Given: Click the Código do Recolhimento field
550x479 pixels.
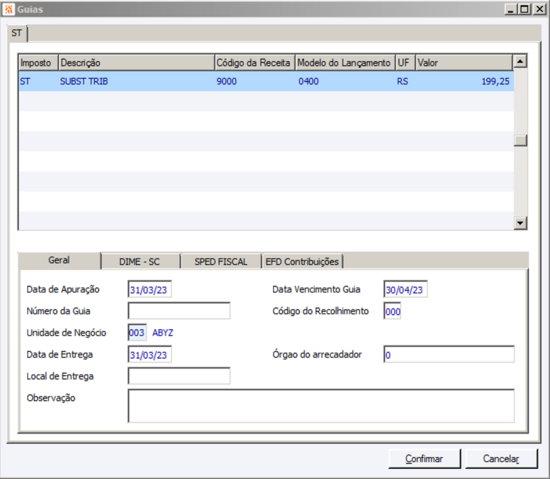Looking at the screenshot, I should [x=393, y=311].
